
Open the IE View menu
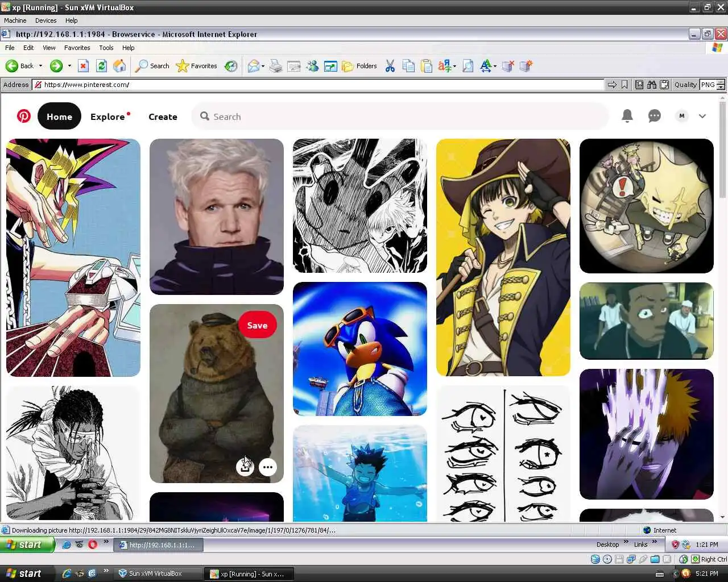pyautogui.click(x=49, y=48)
